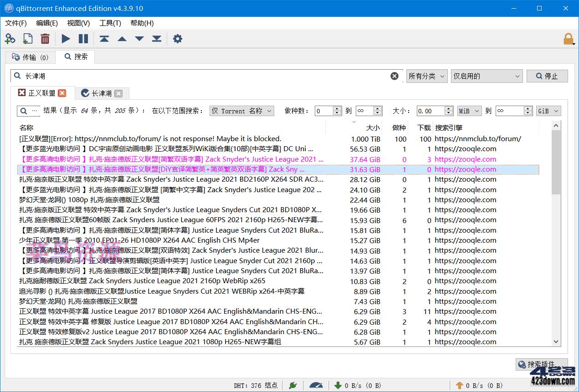Open the 仅启用的 plugins dropdown
This screenshot has height=392, width=579.
[x=487, y=76]
